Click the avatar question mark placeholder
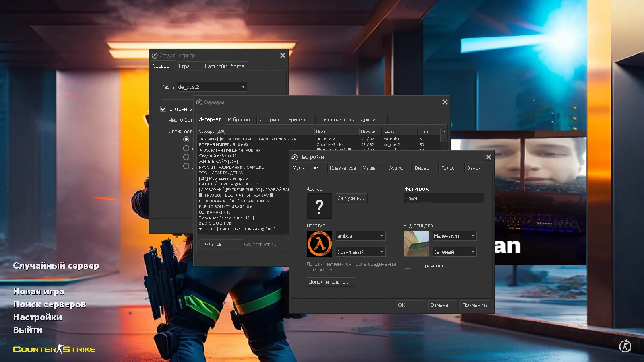The width and height of the screenshot is (644, 362). coord(319,206)
